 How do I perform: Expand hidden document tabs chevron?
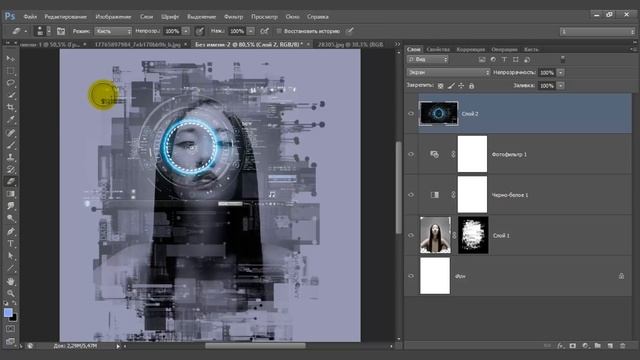click(x=397, y=44)
